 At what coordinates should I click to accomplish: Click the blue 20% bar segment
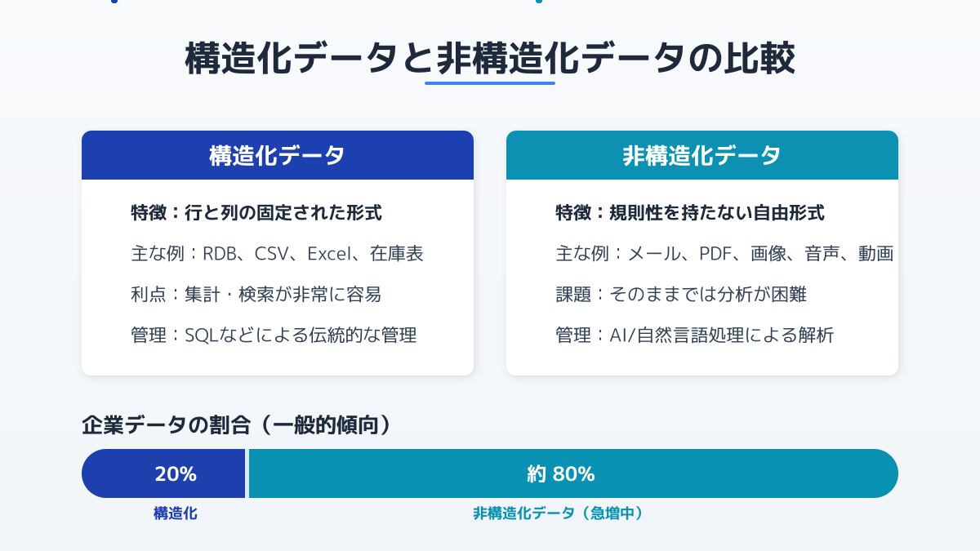(x=163, y=473)
